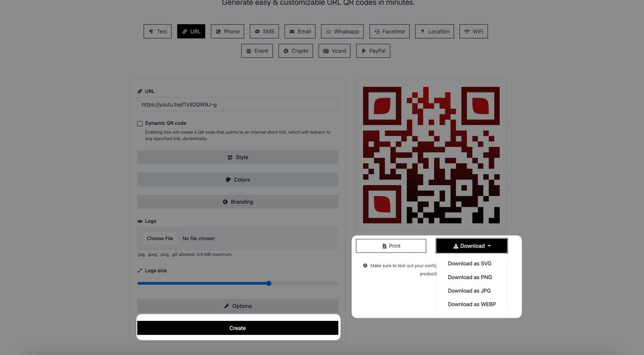This screenshot has width=644, height=355.
Task: Expand the Colors section
Action: pyautogui.click(x=237, y=180)
